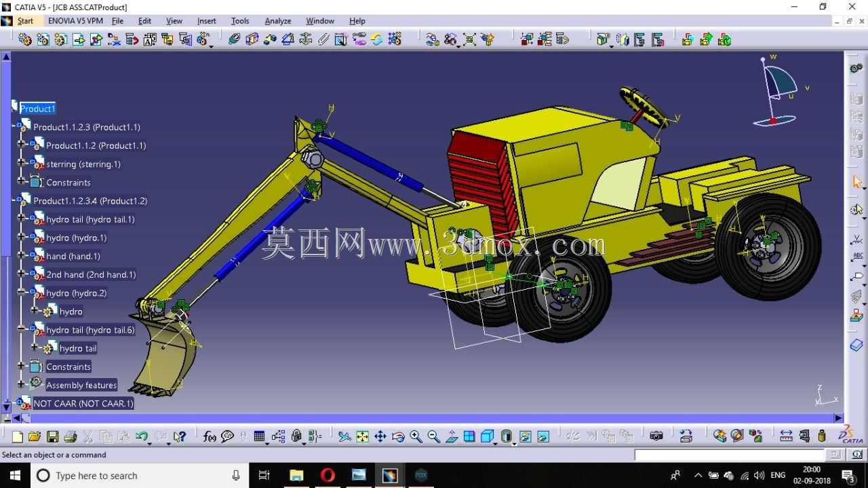Expand the Product1.1.2 node
This screenshot has width=868, height=488.
click(22, 145)
